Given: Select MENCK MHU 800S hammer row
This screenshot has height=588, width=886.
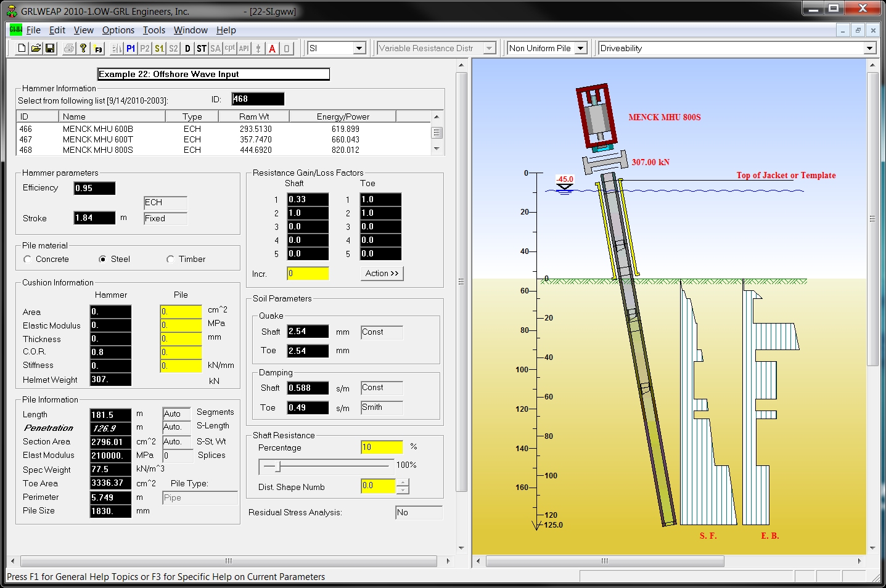Looking at the screenshot, I should pyautogui.click(x=223, y=150).
